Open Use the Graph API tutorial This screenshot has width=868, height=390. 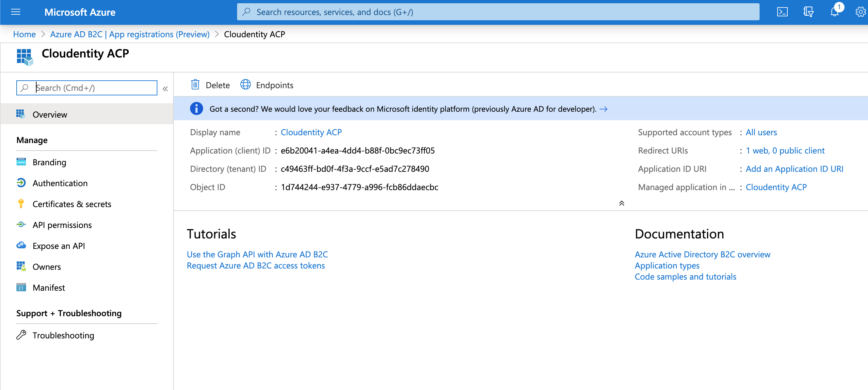(x=257, y=254)
